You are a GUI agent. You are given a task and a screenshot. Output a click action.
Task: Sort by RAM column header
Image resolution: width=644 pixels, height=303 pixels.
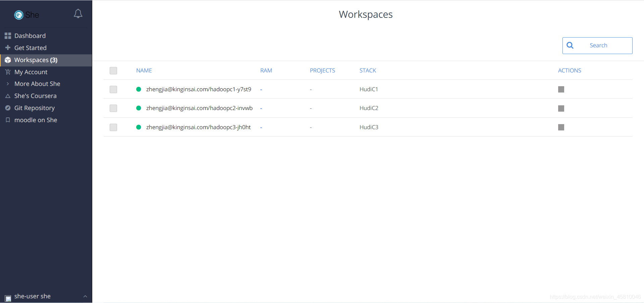click(x=266, y=70)
